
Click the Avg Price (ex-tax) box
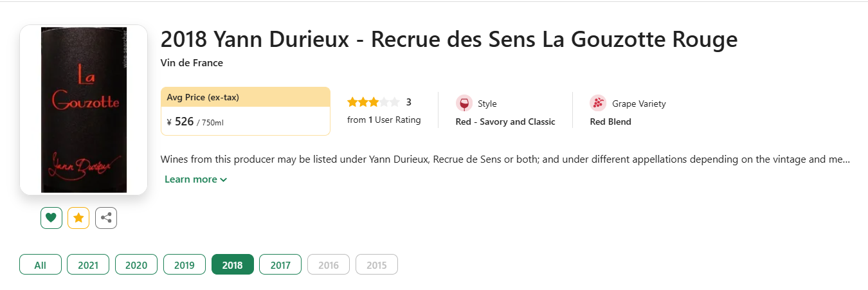(x=246, y=111)
